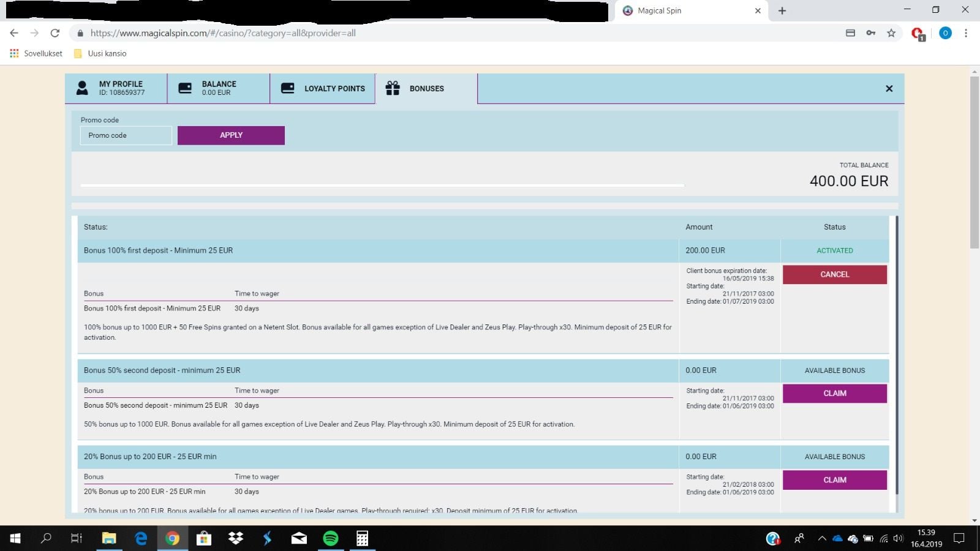Image resolution: width=980 pixels, height=551 pixels.
Task: Open the Uusi kansio bookmark folder
Action: pos(100,53)
